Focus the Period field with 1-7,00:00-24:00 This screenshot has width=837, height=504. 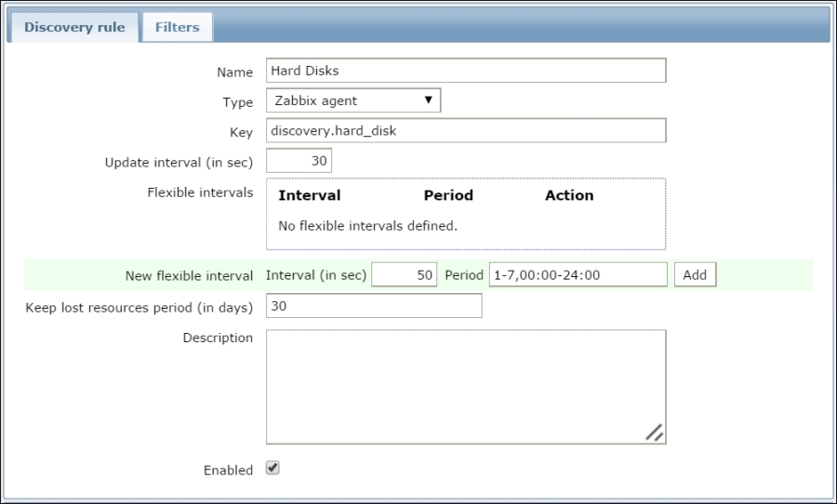click(578, 275)
